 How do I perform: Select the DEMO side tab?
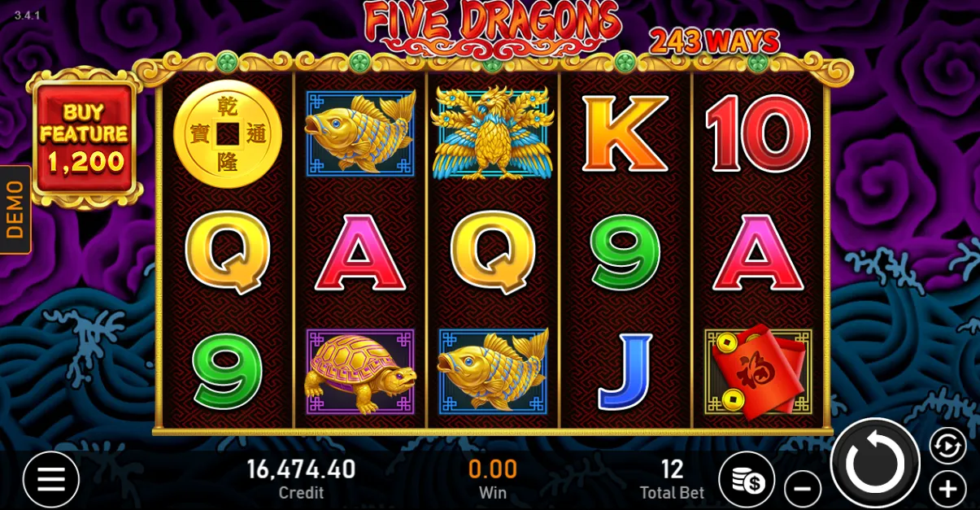[15, 210]
